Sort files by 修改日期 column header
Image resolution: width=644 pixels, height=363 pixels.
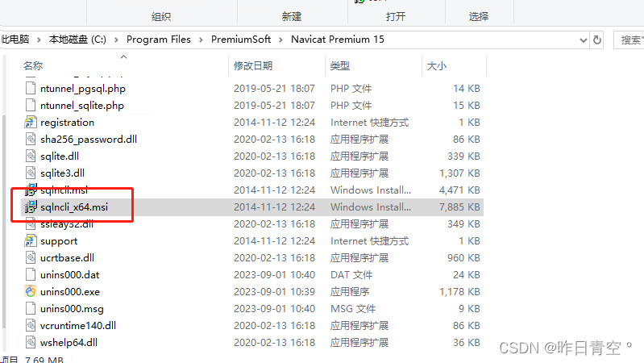click(253, 66)
